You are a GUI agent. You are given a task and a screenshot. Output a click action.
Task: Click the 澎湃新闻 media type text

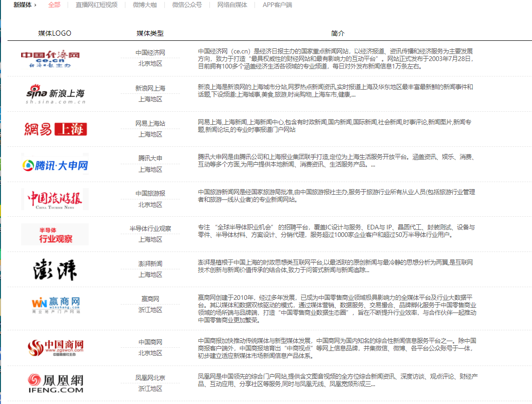click(x=150, y=264)
